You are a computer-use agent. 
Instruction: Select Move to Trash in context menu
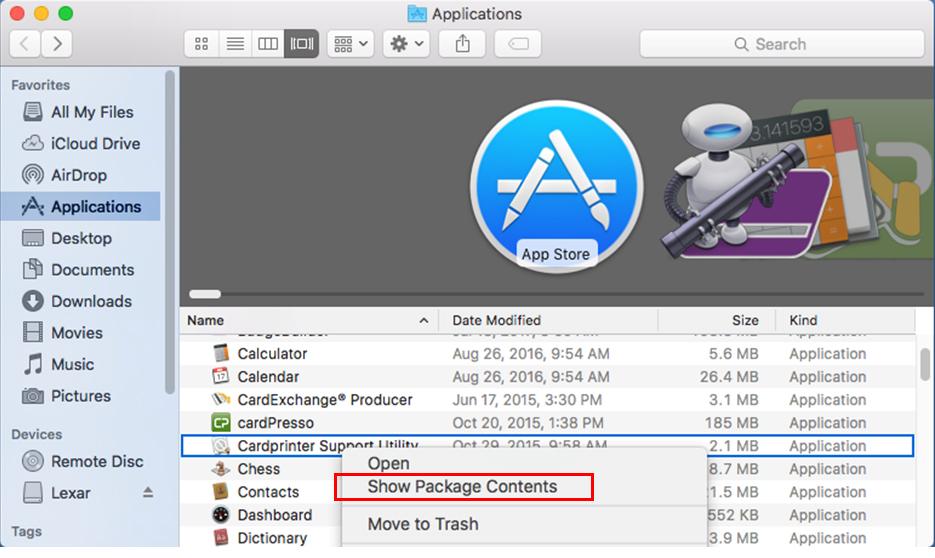423,524
